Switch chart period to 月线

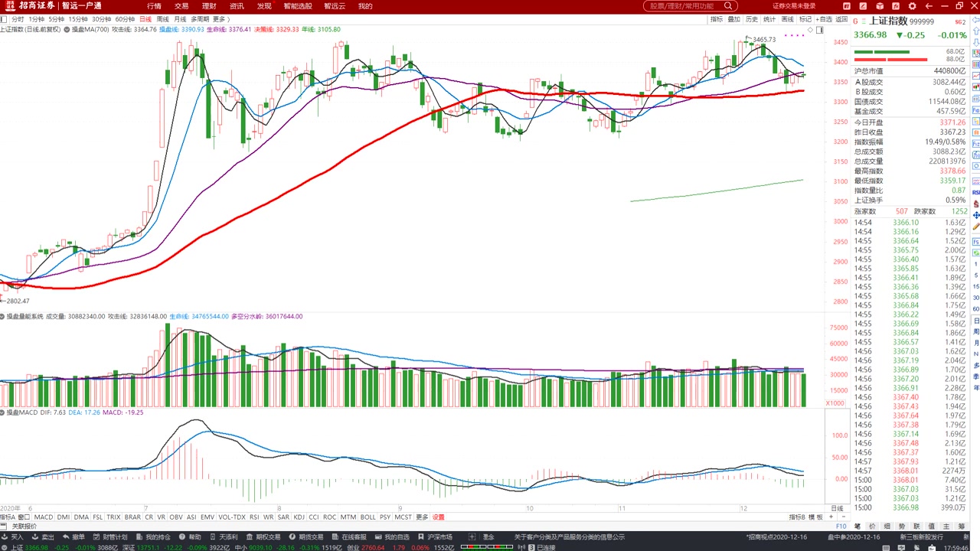(180, 18)
